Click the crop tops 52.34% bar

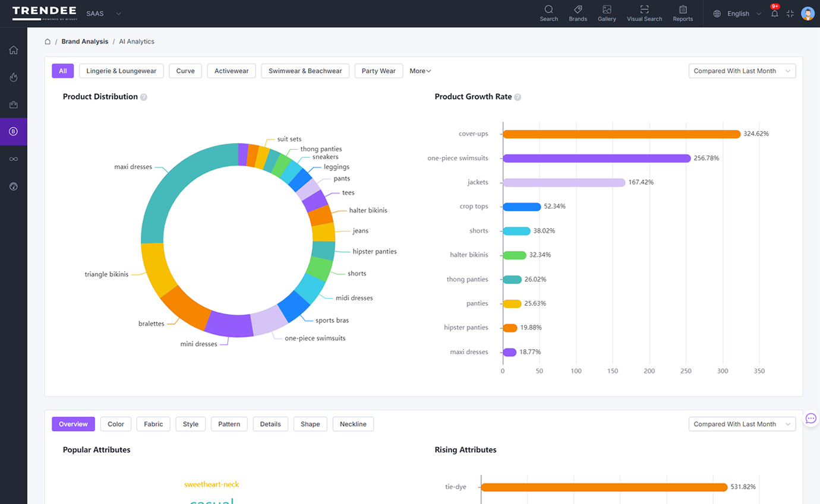pyautogui.click(x=522, y=207)
